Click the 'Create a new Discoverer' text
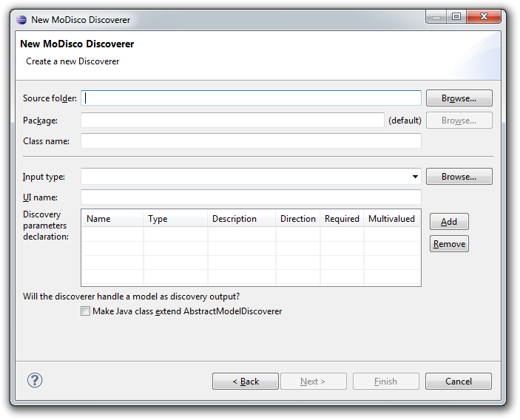Image resolution: width=520 pixels, height=420 pixels. tap(72, 61)
